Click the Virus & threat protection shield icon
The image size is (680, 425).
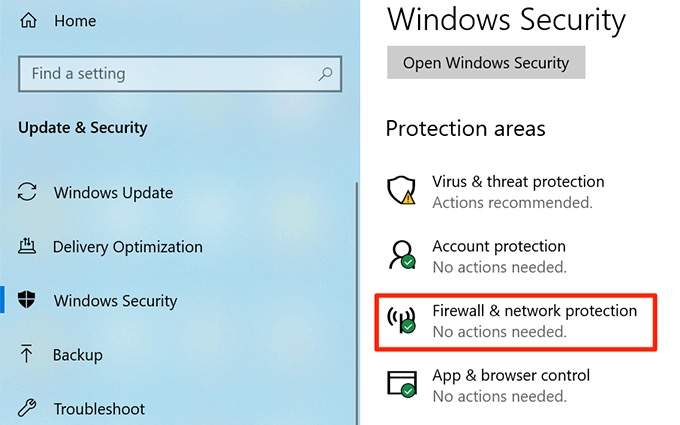[402, 191]
